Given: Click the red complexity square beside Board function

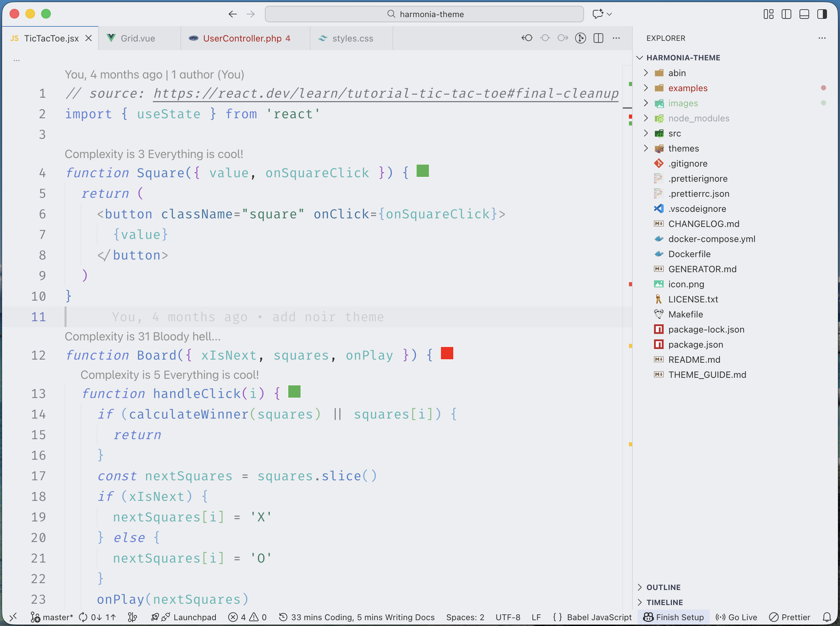Looking at the screenshot, I should (446, 353).
